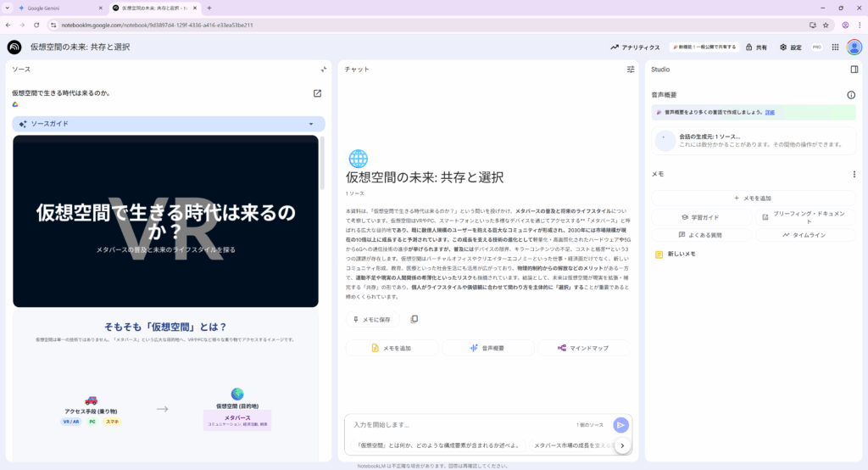
Task: Generate a タイムライン
Action: [805, 235]
